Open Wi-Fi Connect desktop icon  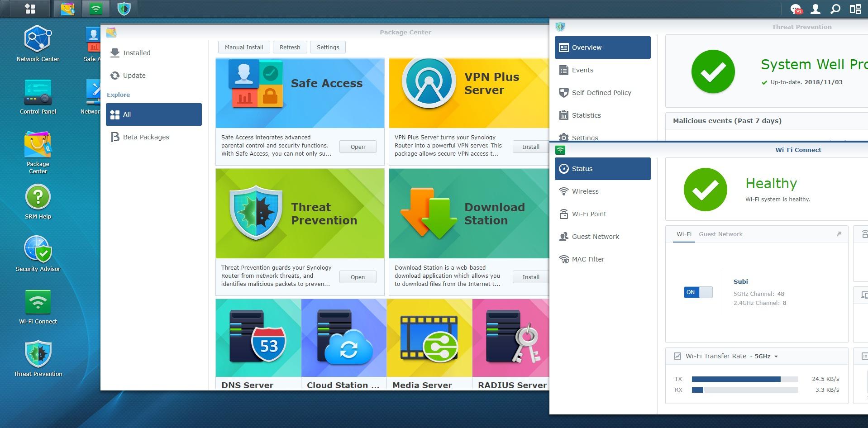[x=38, y=306]
